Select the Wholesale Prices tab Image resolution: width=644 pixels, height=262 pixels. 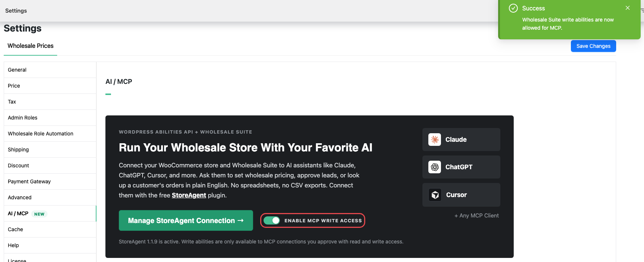(30, 46)
